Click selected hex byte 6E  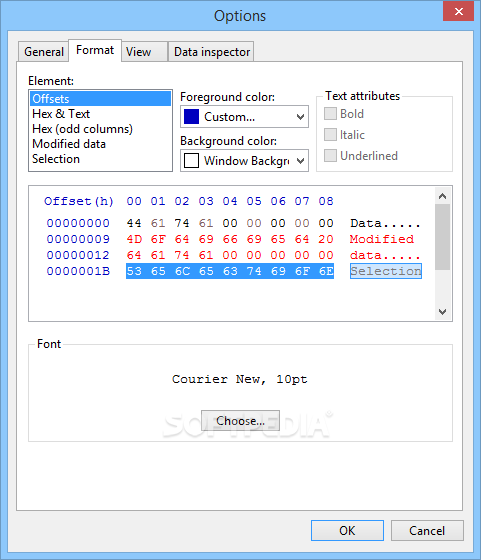pos(326,271)
